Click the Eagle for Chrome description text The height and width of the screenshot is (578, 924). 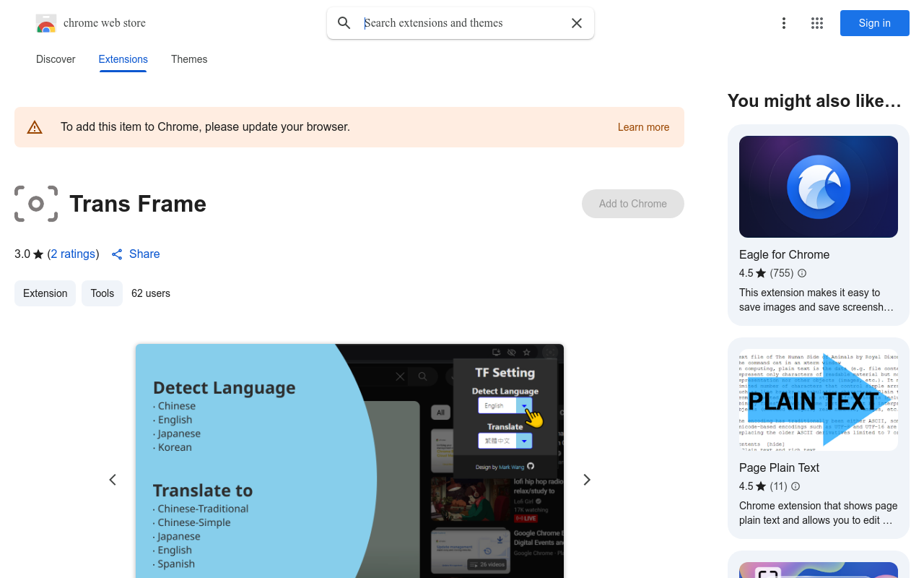[816, 300]
